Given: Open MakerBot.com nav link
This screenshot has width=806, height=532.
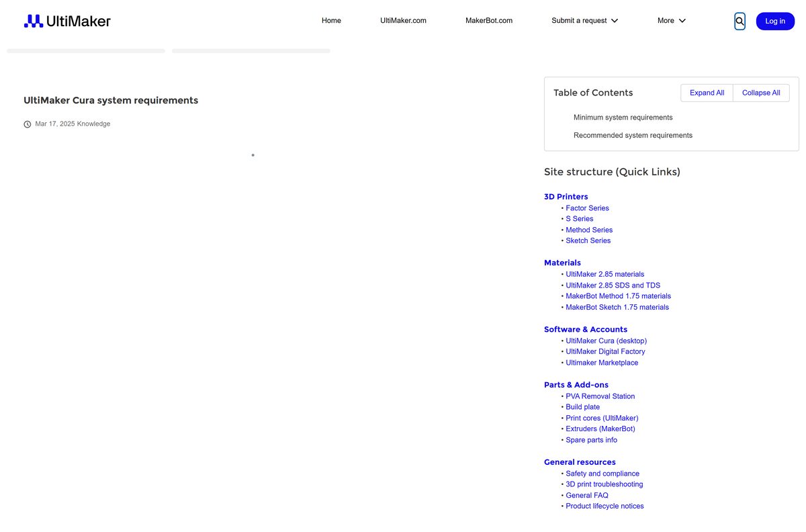Looking at the screenshot, I should click(x=489, y=21).
